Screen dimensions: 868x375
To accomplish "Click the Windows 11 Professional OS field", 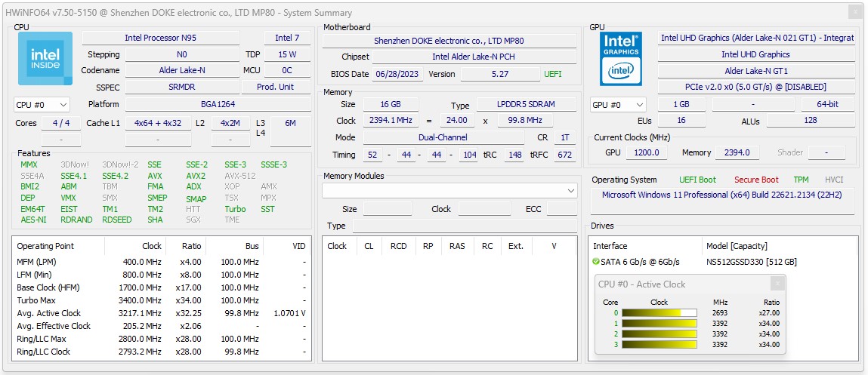I will coord(722,195).
